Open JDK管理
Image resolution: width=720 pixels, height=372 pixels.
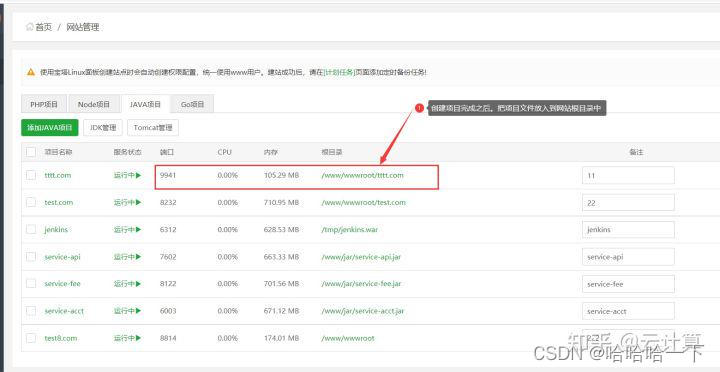103,128
